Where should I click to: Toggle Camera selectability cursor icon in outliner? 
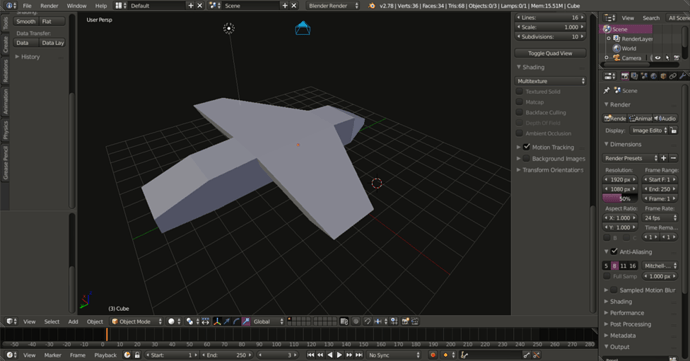(667, 58)
